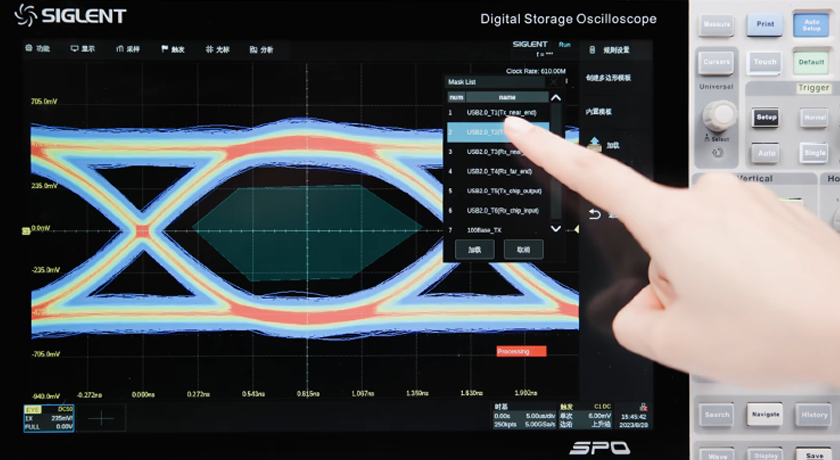840x460 pixels.
Task: Open the 时基 timebase settings box
Action: click(x=520, y=416)
